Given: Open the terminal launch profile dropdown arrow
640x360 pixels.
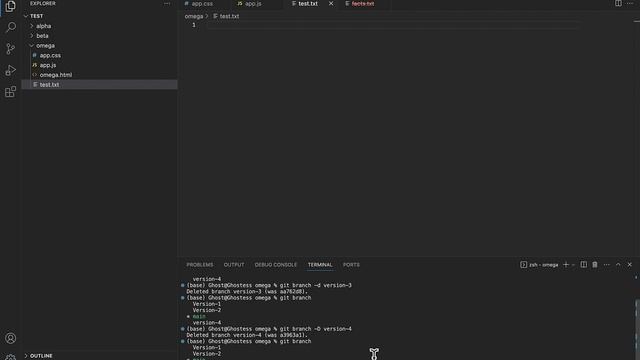Looking at the screenshot, I should (x=573, y=265).
